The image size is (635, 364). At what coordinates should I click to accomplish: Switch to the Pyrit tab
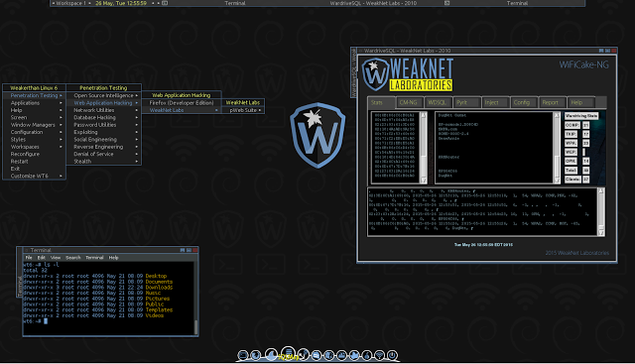(467, 102)
